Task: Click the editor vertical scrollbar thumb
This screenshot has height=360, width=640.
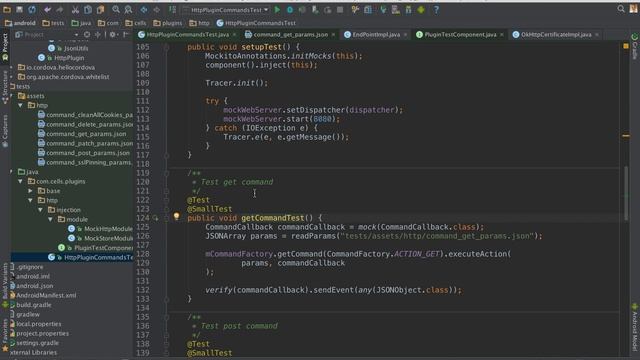Action: click(626, 194)
